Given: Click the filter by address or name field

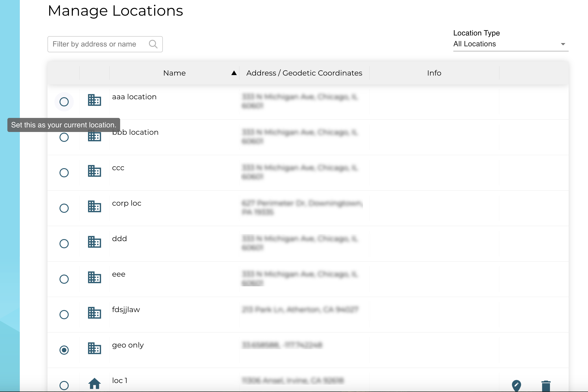Looking at the screenshot, I should (105, 44).
